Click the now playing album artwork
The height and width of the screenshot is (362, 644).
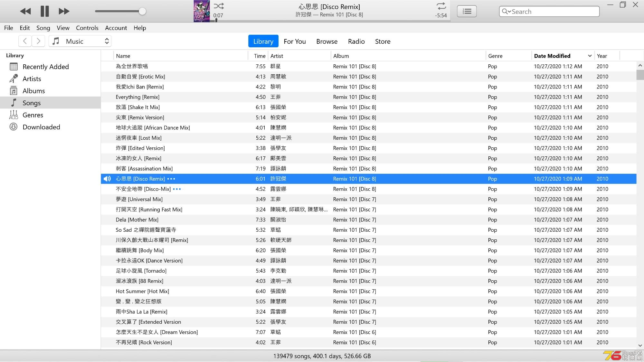202,11
